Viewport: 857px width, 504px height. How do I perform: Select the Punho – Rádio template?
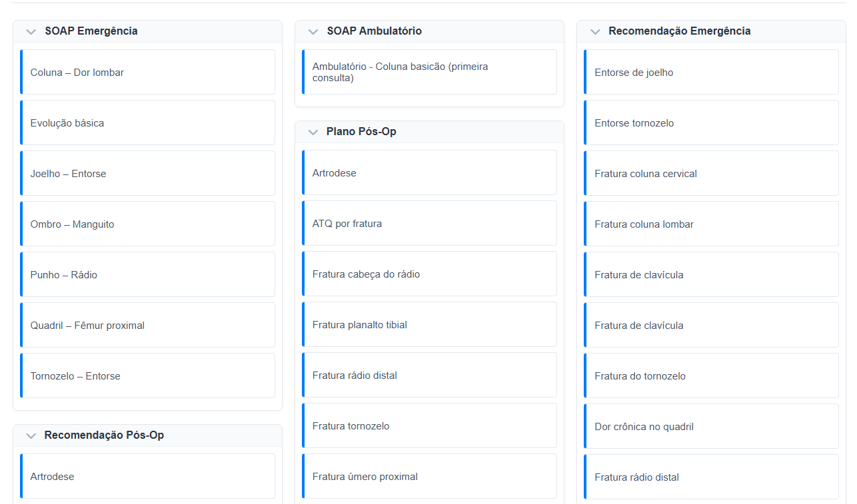point(147,275)
